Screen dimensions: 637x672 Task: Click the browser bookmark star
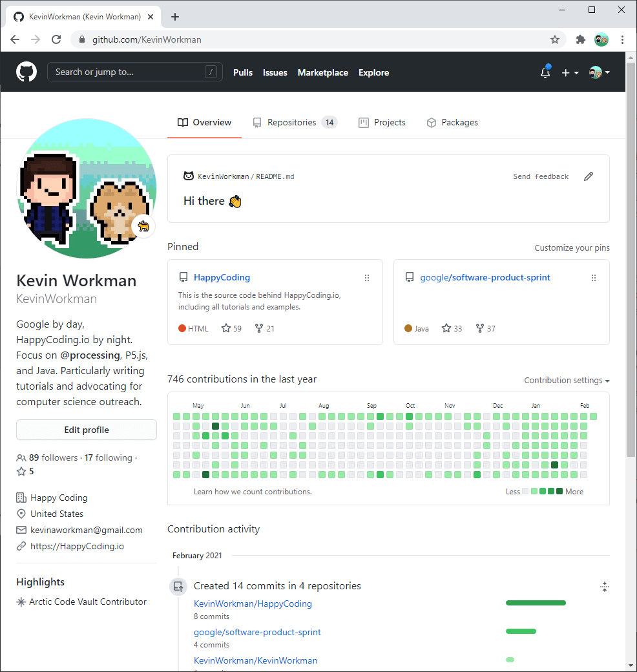coord(554,39)
